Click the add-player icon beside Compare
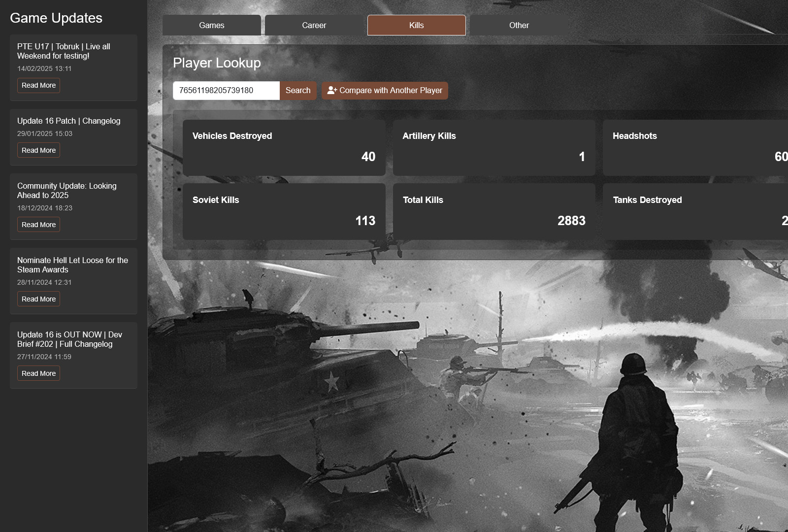Viewport: 788px width, 532px height. click(x=332, y=91)
